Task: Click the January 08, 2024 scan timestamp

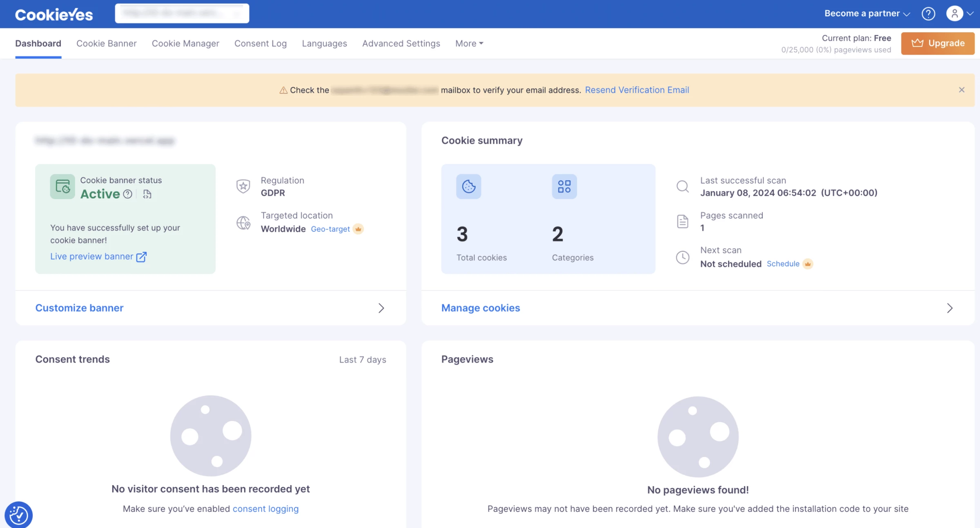Action: coord(788,193)
